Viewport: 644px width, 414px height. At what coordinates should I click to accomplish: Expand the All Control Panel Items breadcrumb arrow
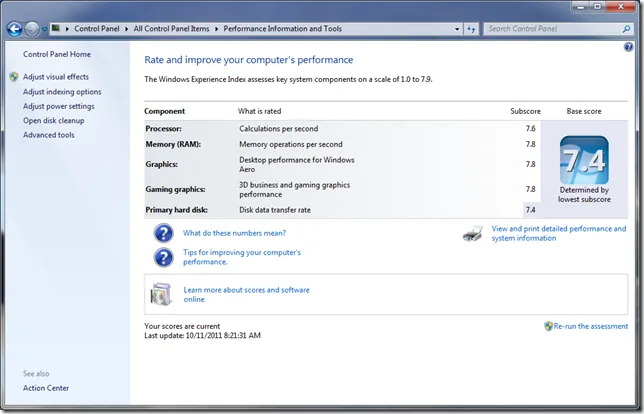tap(215, 29)
